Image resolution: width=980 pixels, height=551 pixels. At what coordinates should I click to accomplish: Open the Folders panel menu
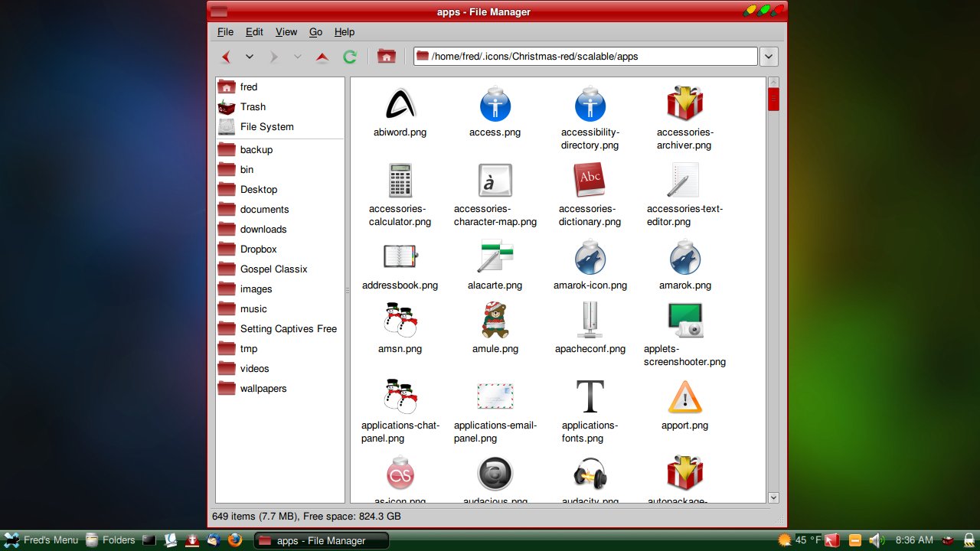tap(110, 540)
